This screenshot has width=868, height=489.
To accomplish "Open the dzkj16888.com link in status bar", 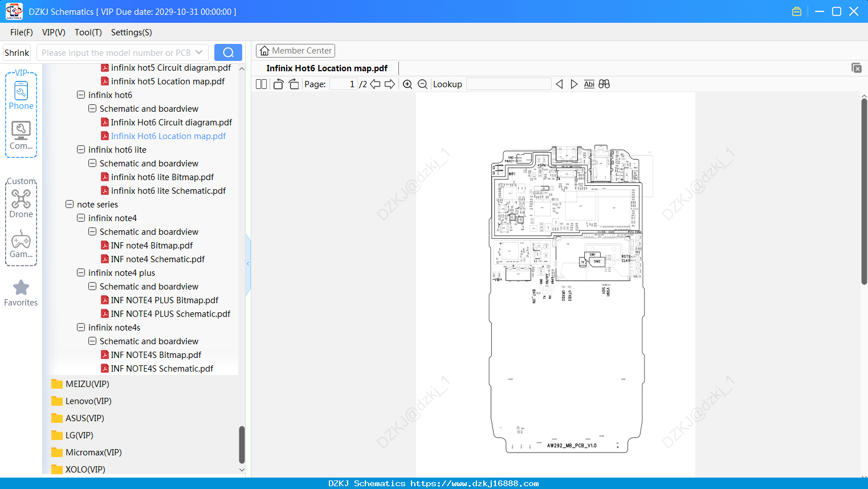I will coord(475,483).
